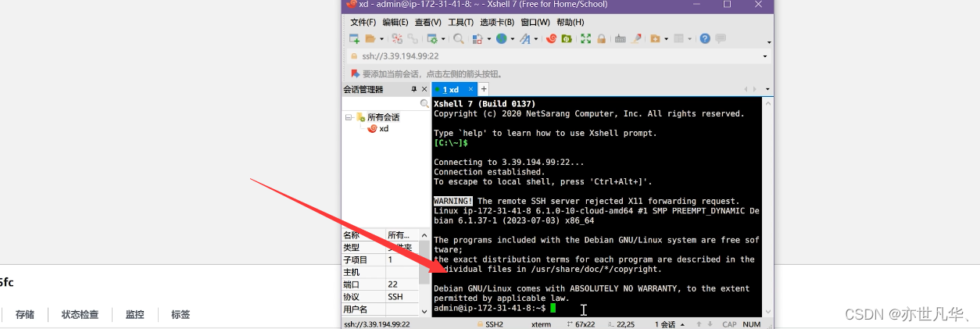This screenshot has height=329, width=980.
Task: Click the search icon in Session Manager
Action: click(x=424, y=104)
